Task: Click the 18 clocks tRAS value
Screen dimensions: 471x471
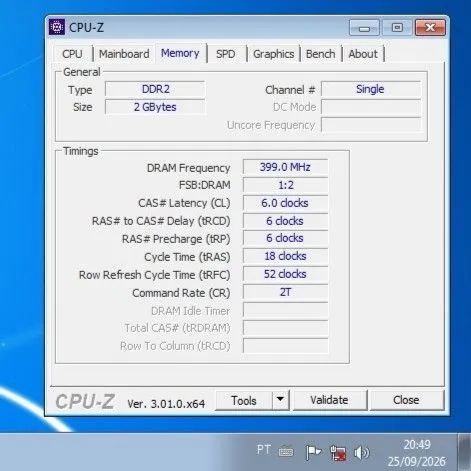Action: click(285, 256)
